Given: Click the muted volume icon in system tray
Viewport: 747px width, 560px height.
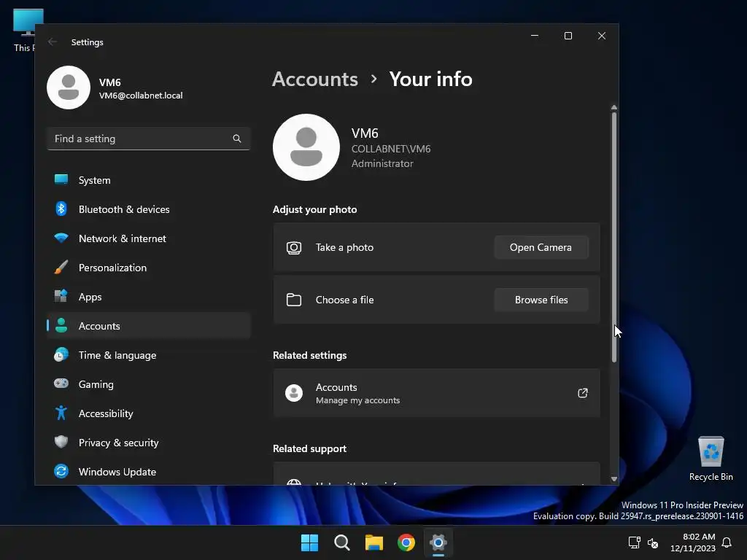Looking at the screenshot, I should [653, 542].
